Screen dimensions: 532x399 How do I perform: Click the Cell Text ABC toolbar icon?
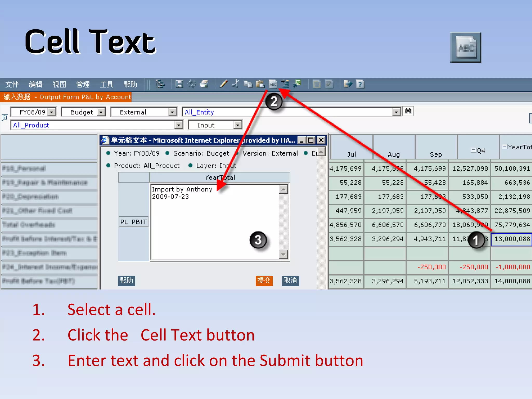[x=273, y=84]
